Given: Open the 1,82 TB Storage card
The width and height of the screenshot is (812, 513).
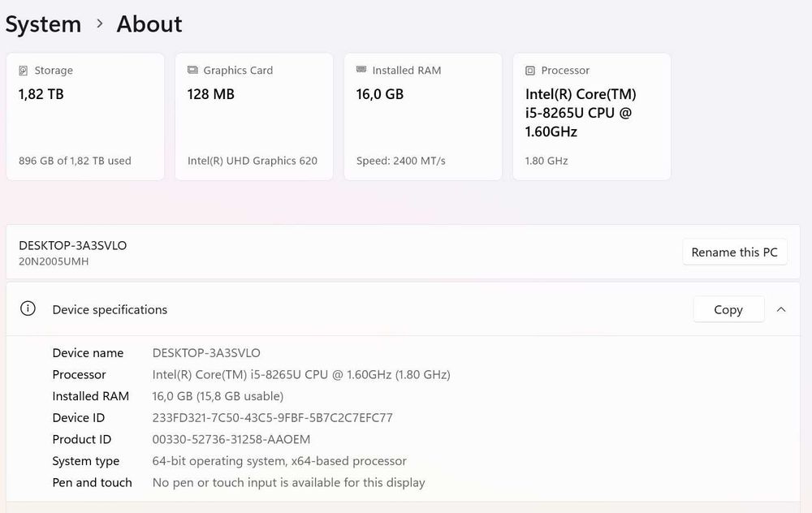Looking at the screenshot, I should coord(85,117).
